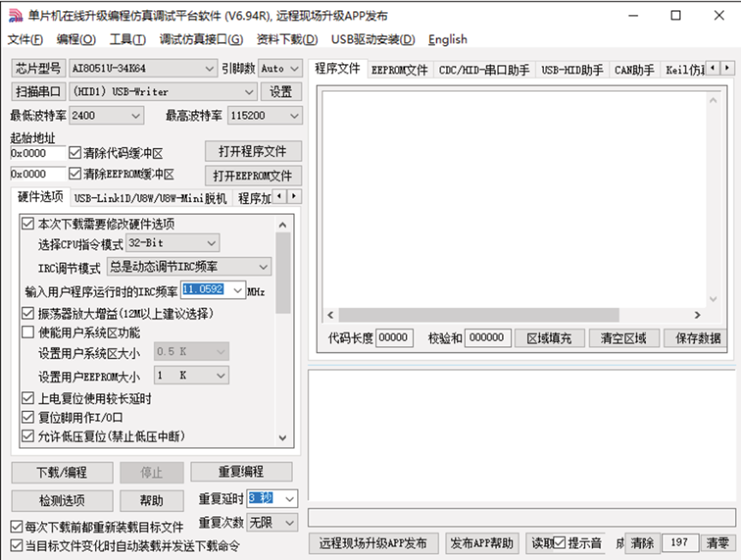Click the app logo icon in title bar

tap(15, 15)
